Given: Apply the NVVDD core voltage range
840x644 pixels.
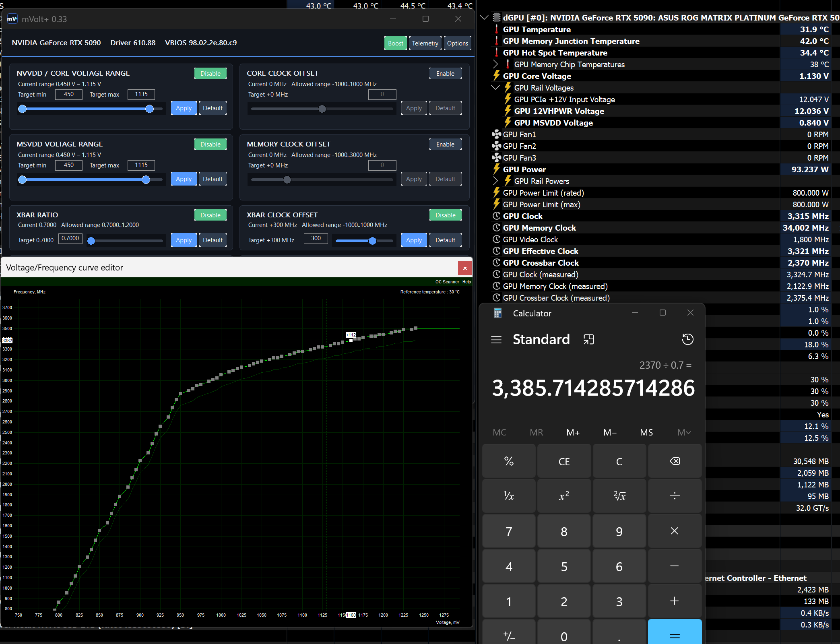Looking at the screenshot, I should tap(184, 108).
